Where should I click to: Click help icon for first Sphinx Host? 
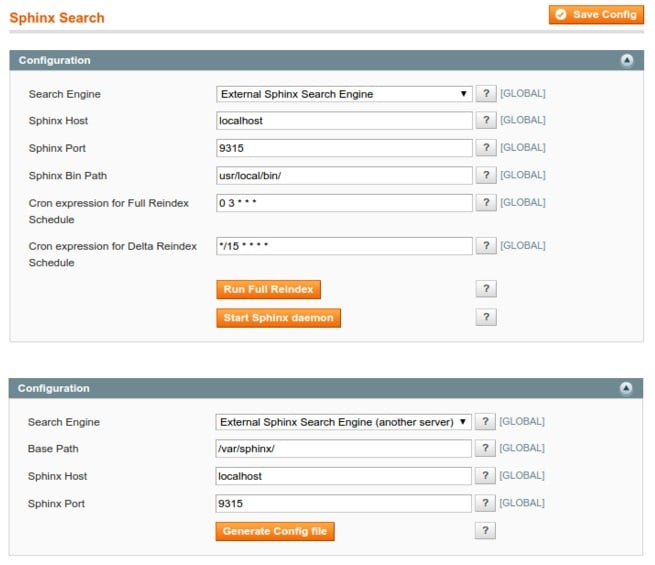[486, 120]
